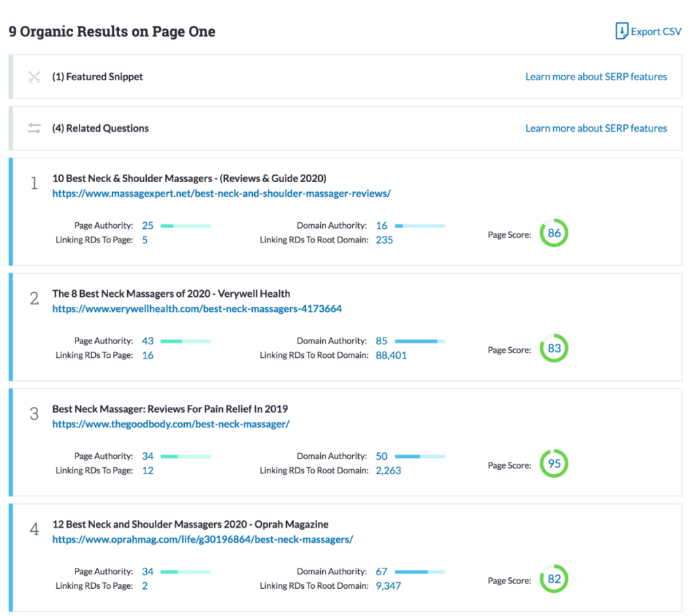Click Page Authority bar for oprahmag.com result
696x616 pixels.
click(x=186, y=572)
